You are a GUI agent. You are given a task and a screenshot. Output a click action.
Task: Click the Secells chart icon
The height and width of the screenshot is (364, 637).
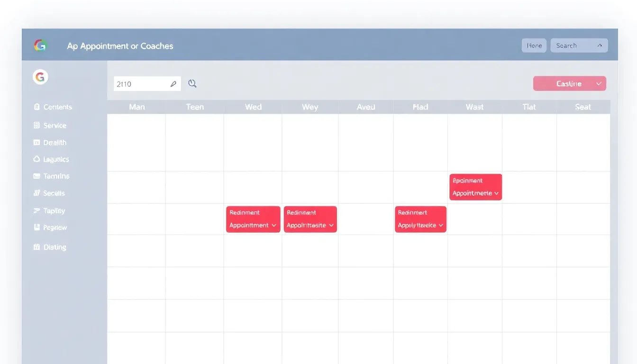click(37, 193)
